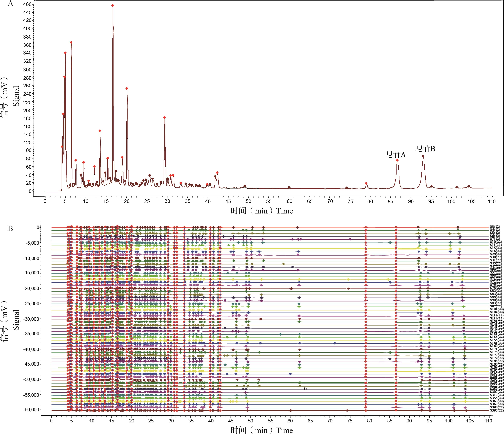Click panel A's 时间（min）Time axis title
This screenshot has height=434, width=504.
pyautogui.click(x=262, y=211)
